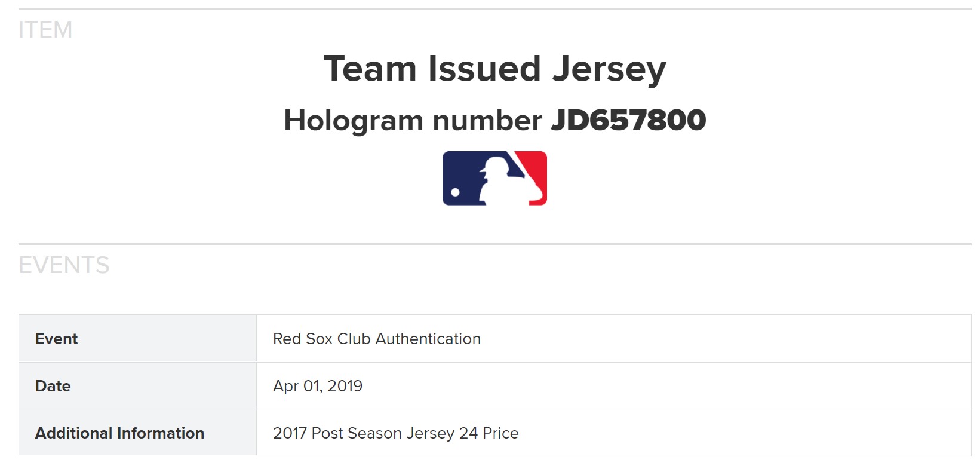980x466 pixels.
Task: Click the Red Sox Club Authentication value
Action: pos(376,339)
